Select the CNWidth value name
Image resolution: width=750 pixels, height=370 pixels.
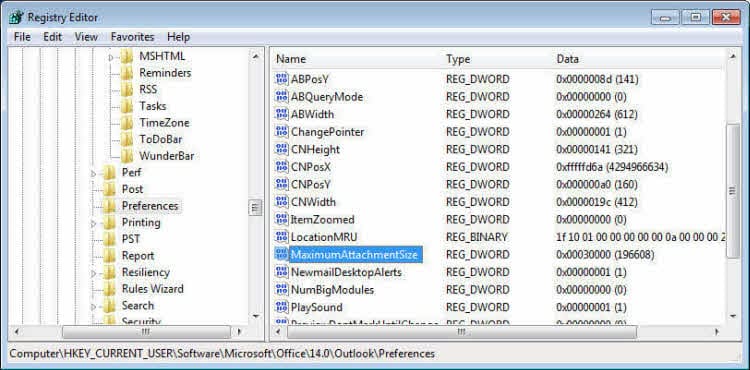[313, 202]
